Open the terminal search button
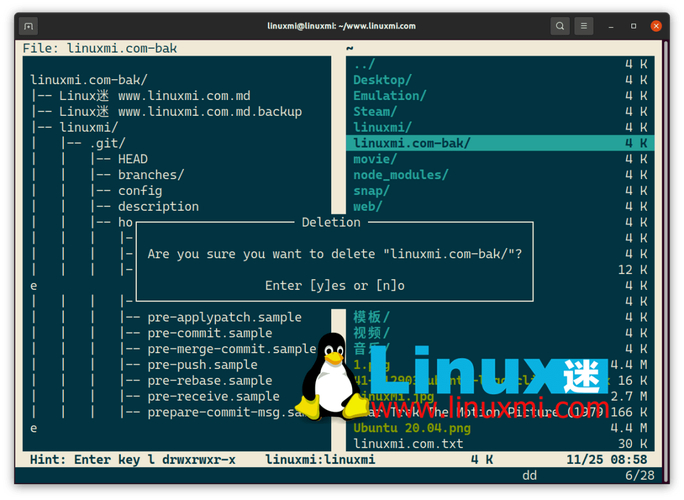 (560, 26)
